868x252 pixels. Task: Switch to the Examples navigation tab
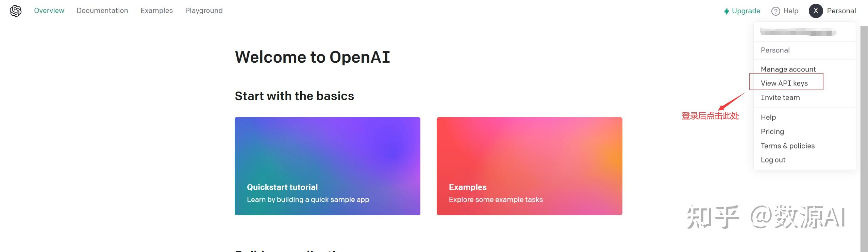point(156,11)
